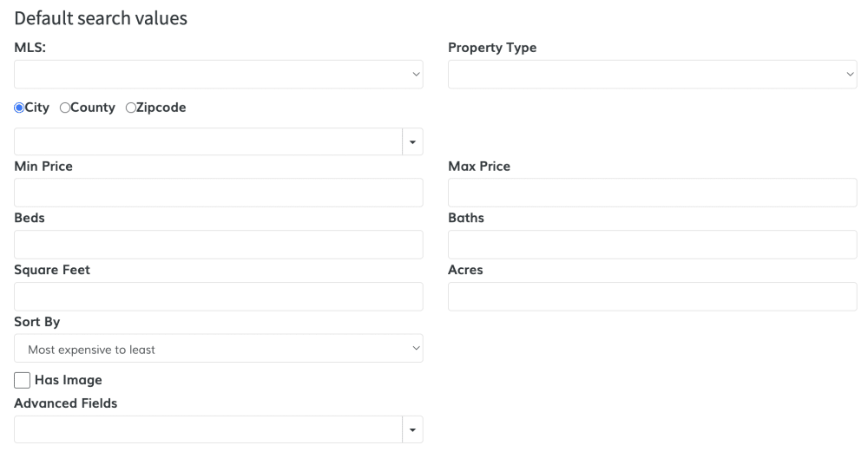868x465 pixels.
Task: Focus the Beds input field
Action: point(218,245)
